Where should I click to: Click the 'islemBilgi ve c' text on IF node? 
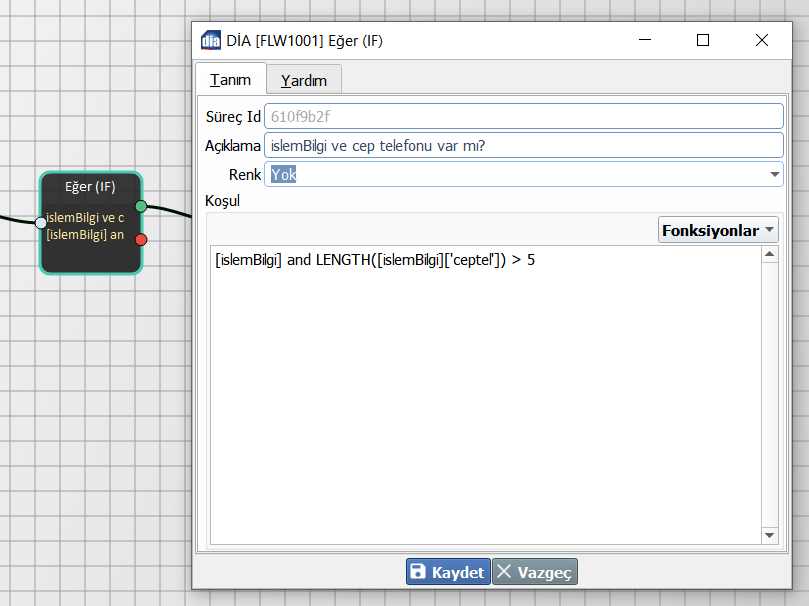click(85, 218)
